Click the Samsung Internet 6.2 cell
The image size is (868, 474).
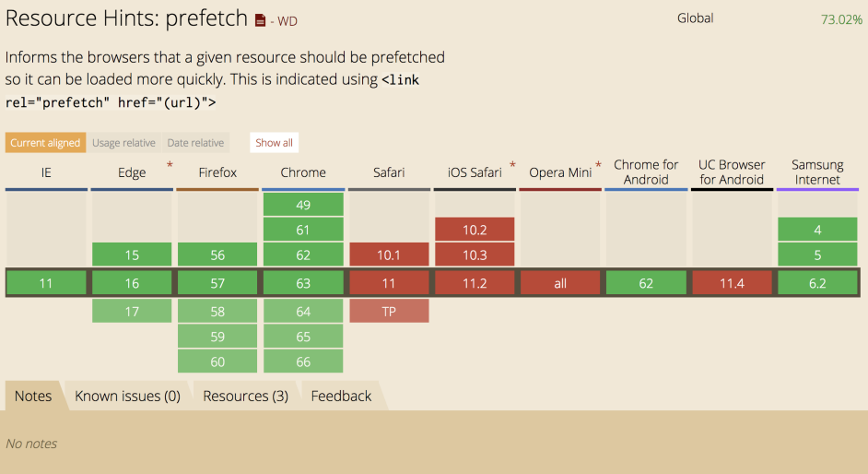tap(817, 283)
